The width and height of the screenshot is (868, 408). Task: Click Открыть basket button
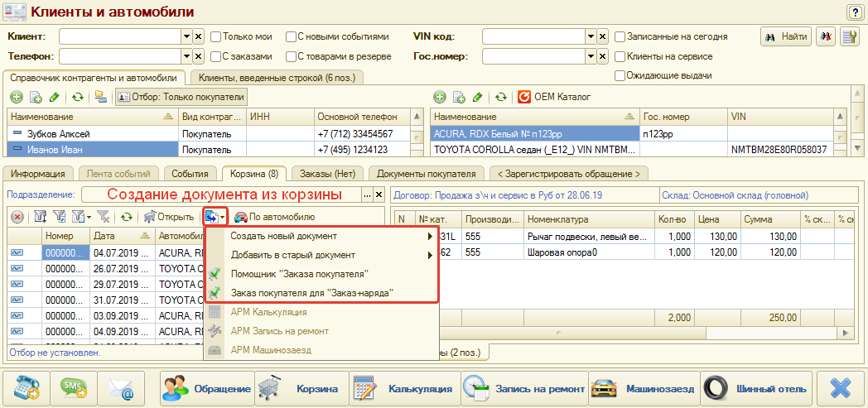tap(169, 218)
